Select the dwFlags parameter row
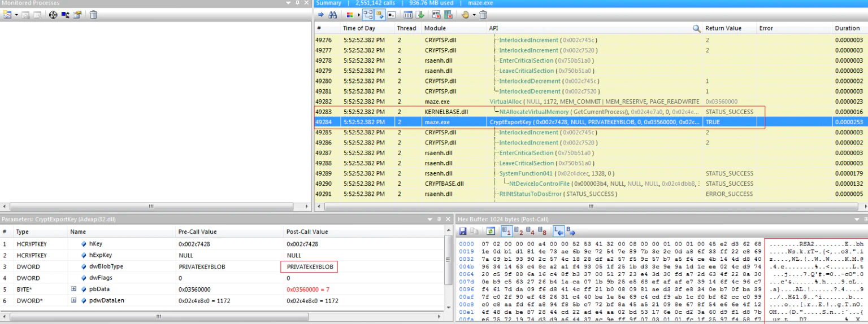The width and height of the screenshot is (868, 324). click(x=222, y=278)
